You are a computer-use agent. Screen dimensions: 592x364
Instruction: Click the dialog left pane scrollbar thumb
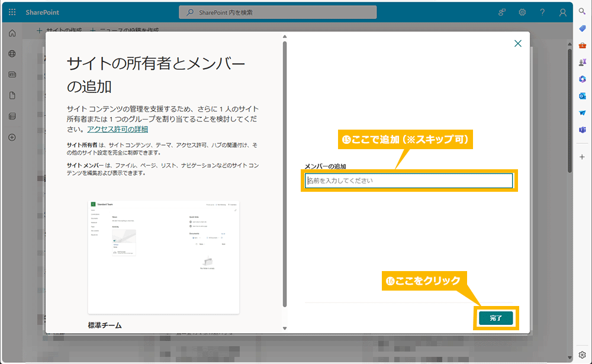tap(285, 174)
